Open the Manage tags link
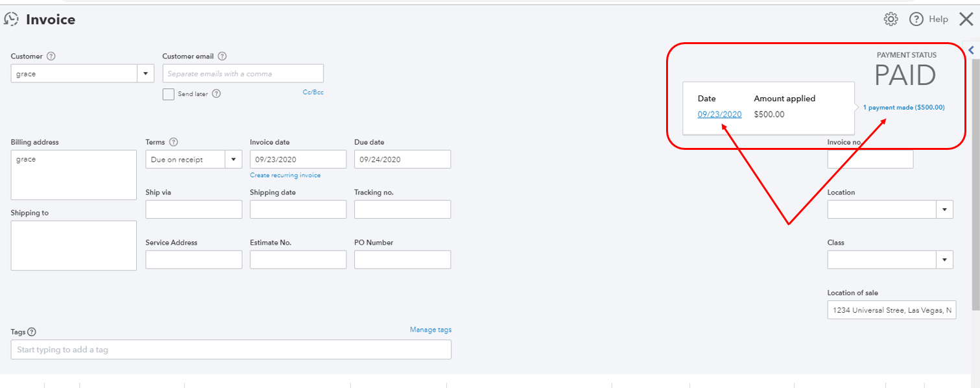Image resolution: width=980 pixels, height=388 pixels. [431, 330]
